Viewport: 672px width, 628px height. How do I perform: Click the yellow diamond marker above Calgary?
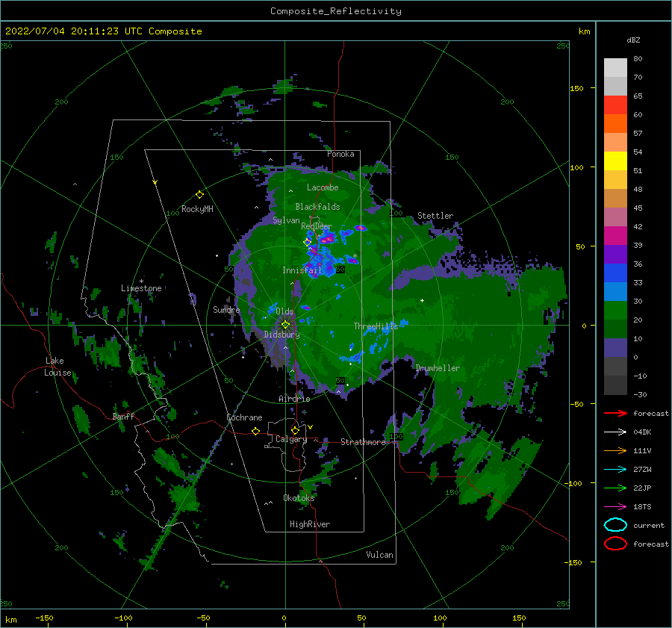(x=295, y=430)
